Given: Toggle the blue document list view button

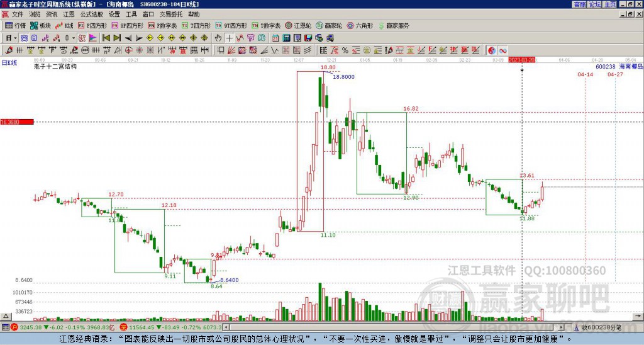Looking at the screenshot, I should [35, 38].
